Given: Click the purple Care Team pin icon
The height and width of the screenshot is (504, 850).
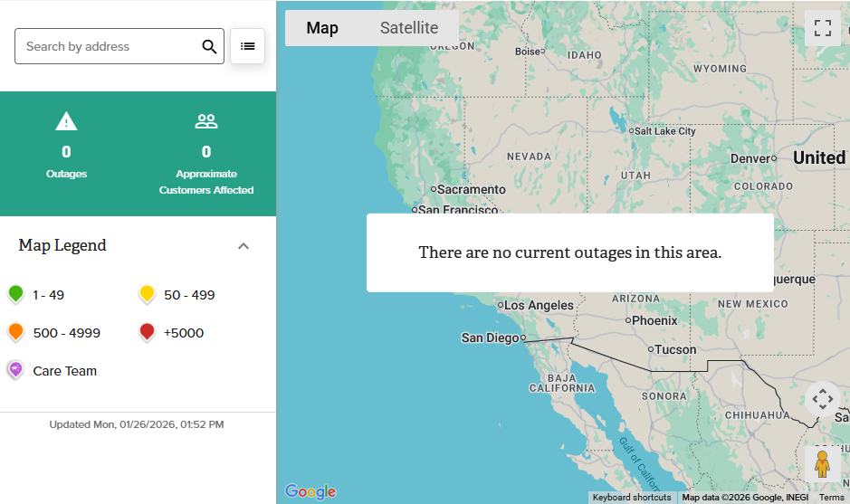Looking at the screenshot, I should [x=15, y=370].
